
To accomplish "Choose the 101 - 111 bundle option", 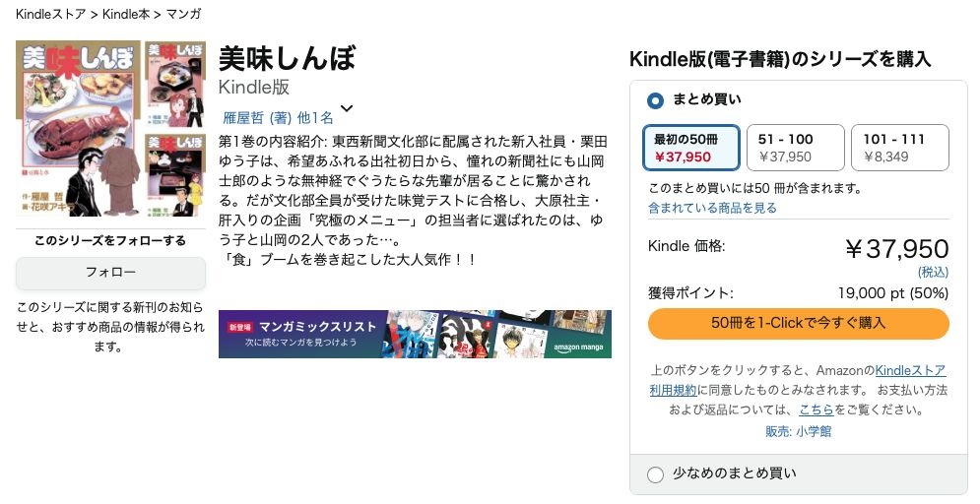I will click(899, 148).
